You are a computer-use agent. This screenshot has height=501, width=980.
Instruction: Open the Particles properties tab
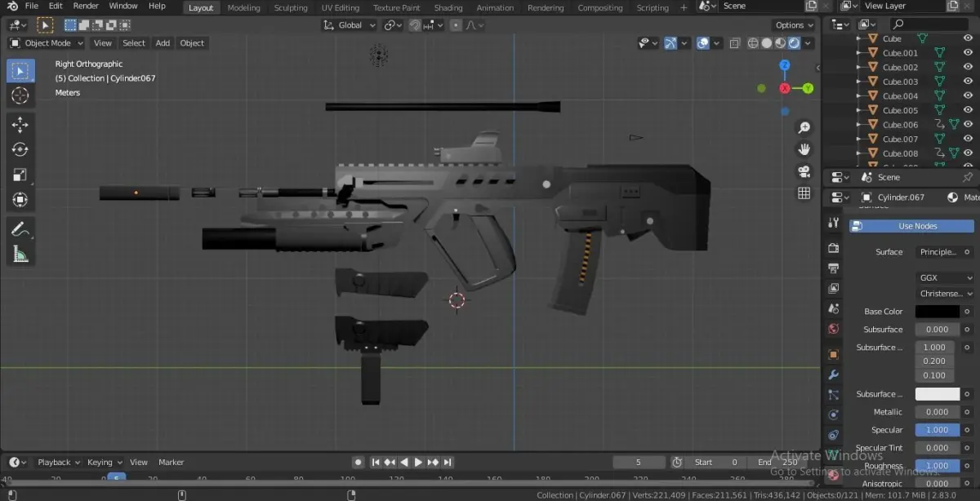point(833,395)
